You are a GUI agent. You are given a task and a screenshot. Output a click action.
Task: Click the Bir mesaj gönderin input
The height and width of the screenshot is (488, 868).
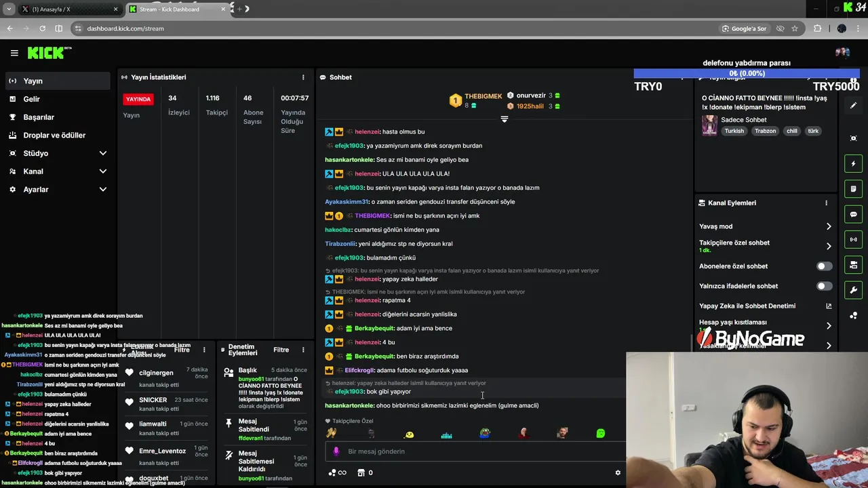pyautogui.click(x=475, y=451)
